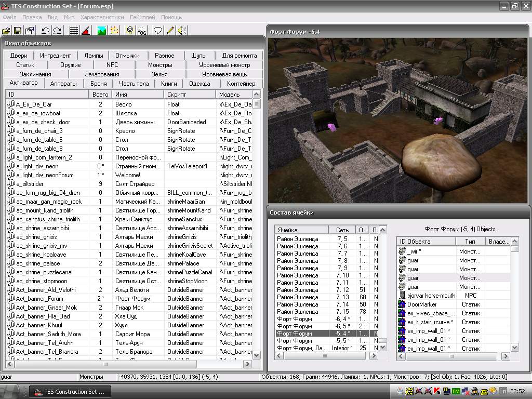Switch to the Двери tab
Viewport: 532px width, 399px height.
[x=19, y=56]
